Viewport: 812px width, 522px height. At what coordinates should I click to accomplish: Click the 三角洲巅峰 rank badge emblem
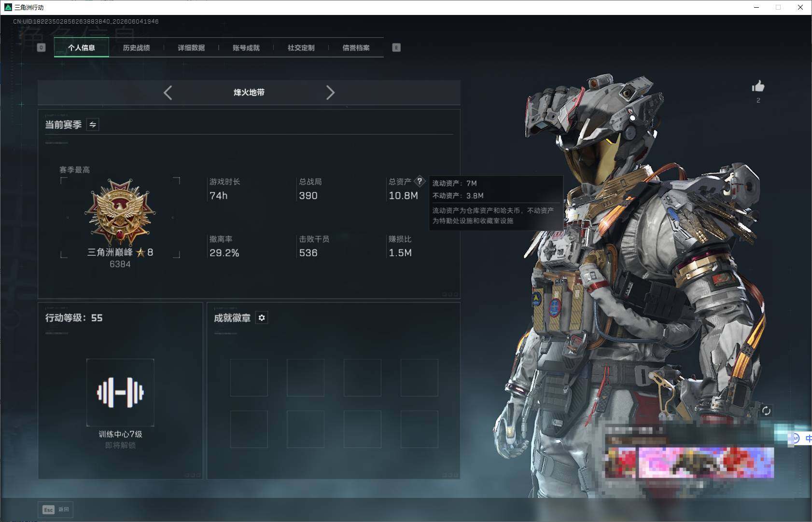[x=120, y=212]
